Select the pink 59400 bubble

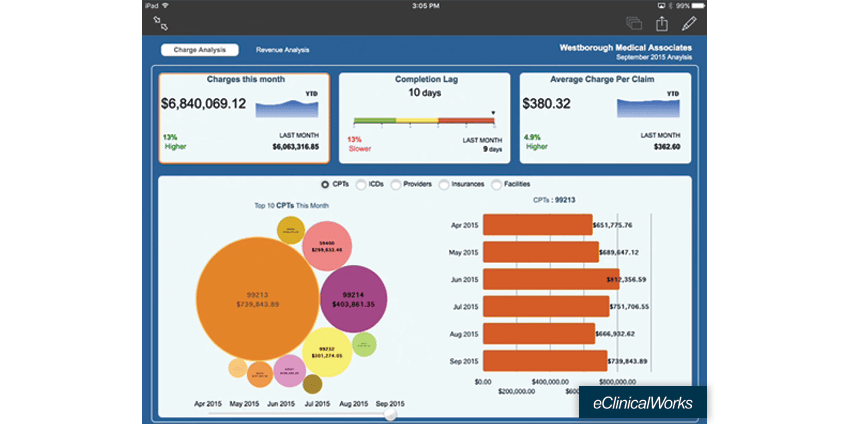[x=327, y=246]
